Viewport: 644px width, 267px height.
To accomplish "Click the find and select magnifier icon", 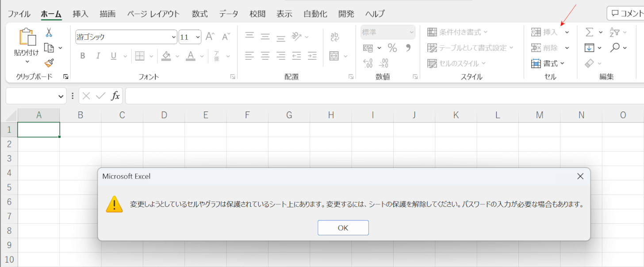I will [x=615, y=47].
